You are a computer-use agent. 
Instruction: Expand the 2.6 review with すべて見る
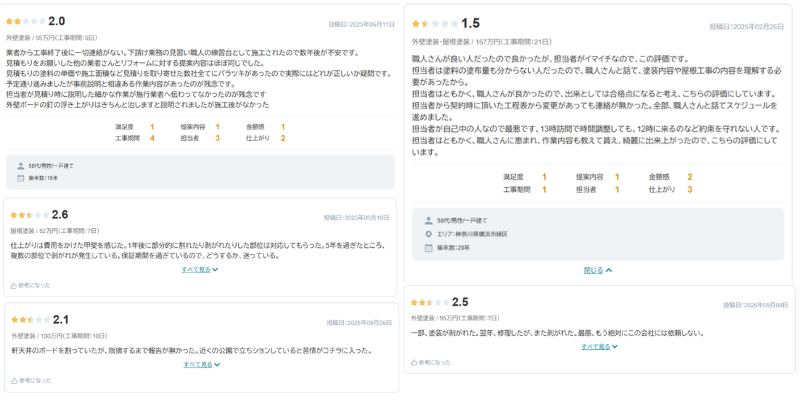pos(200,270)
